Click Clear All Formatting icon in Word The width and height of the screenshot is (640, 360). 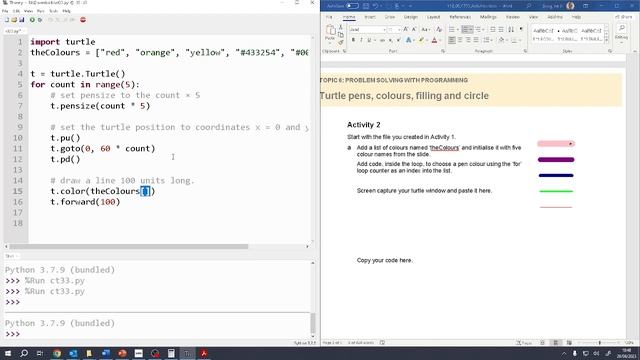click(439, 29)
